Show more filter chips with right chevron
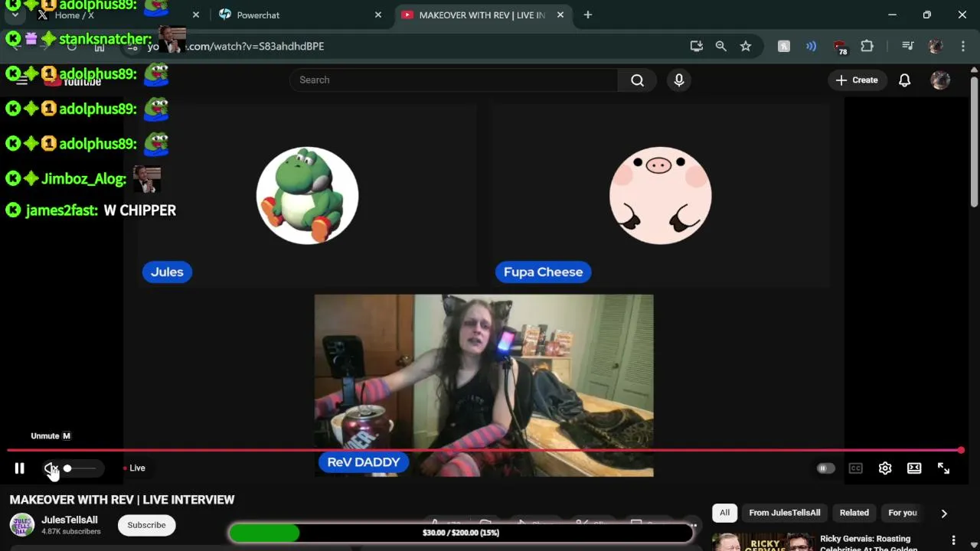The width and height of the screenshot is (980, 551). [944, 514]
